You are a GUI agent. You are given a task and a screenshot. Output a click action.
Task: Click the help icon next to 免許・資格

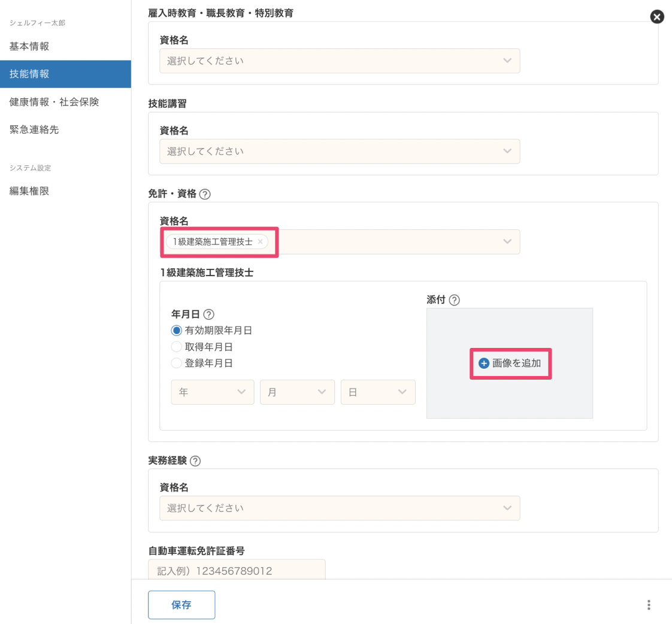[x=205, y=194]
